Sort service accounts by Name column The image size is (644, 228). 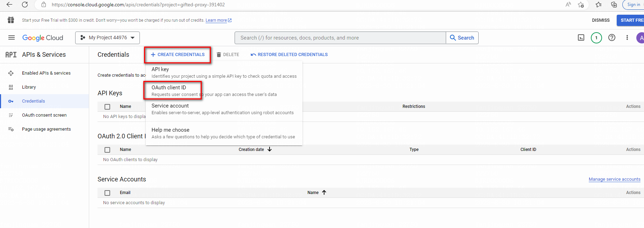tap(317, 193)
